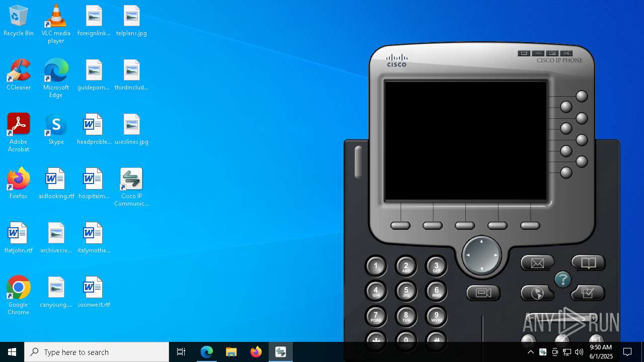Select the Skype desktop shortcut
Screen dimensions: 644x362
coord(56,130)
